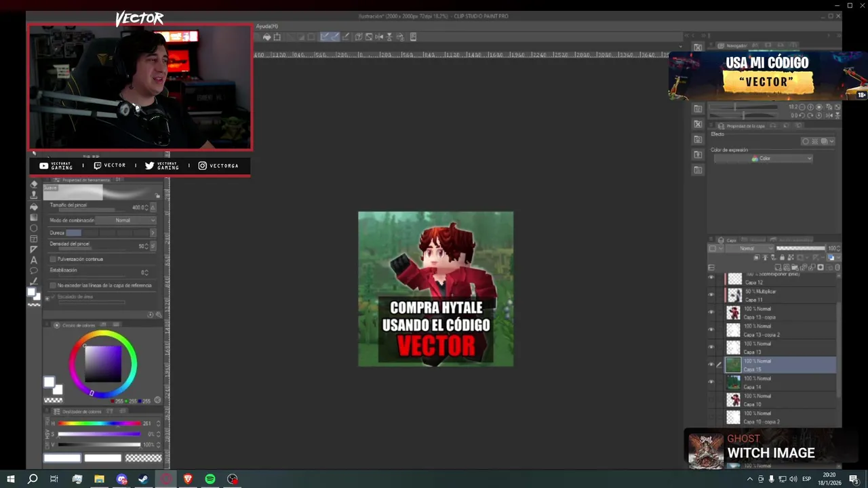Image resolution: width=868 pixels, height=488 pixels.
Task: Switch to the Navegador tab
Action: (x=732, y=46)
